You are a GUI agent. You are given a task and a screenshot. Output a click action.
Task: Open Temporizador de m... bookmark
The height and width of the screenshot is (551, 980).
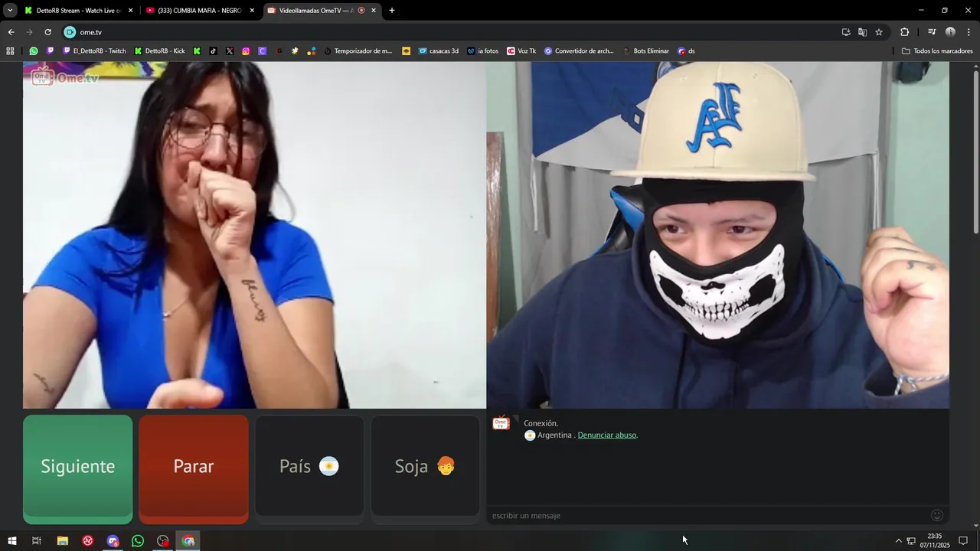pos(358,51)
